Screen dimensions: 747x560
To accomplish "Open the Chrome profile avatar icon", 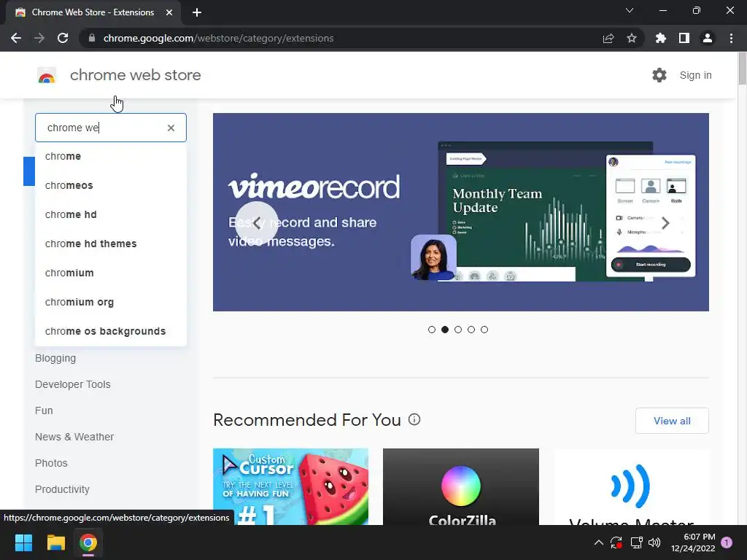I will click(x=708, y=38).
